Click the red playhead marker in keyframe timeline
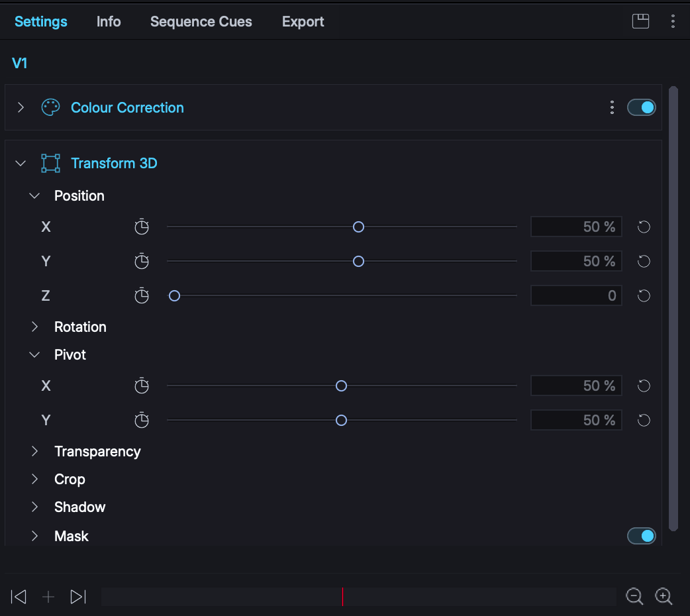This screenshot has height=616, width=690. click(x=342, y=597)
